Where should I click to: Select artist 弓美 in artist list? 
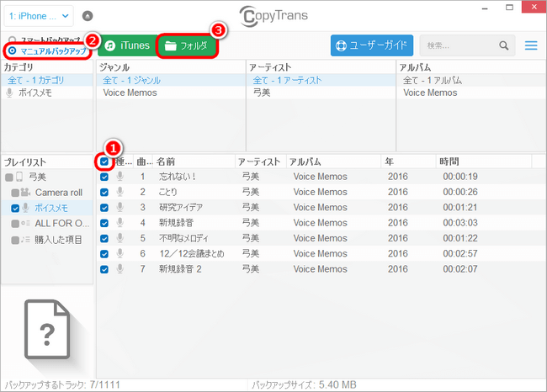321,93
